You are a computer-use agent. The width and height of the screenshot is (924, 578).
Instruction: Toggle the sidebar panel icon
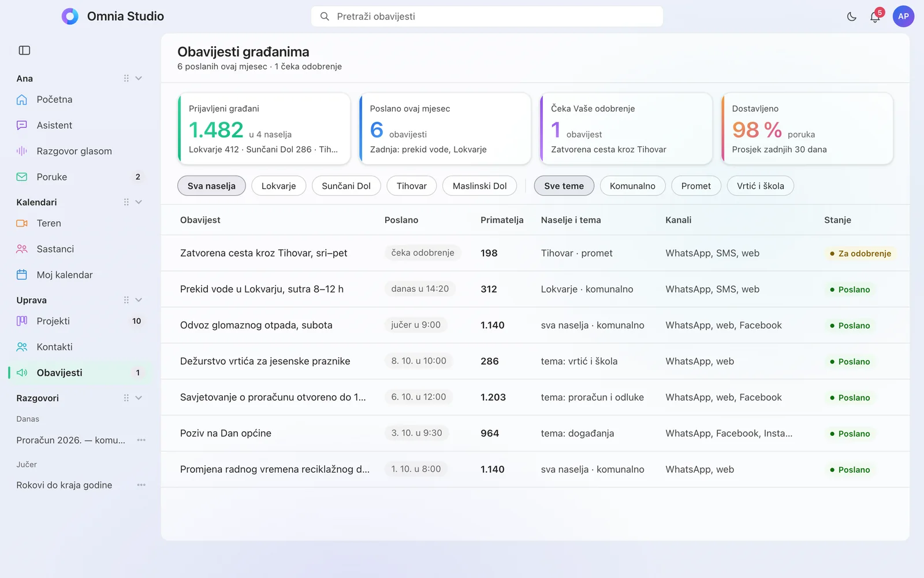[24, 50]
